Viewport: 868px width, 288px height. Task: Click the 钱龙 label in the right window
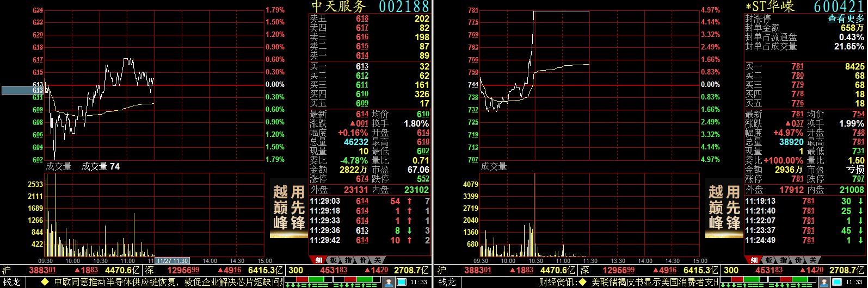coord(447,282)
